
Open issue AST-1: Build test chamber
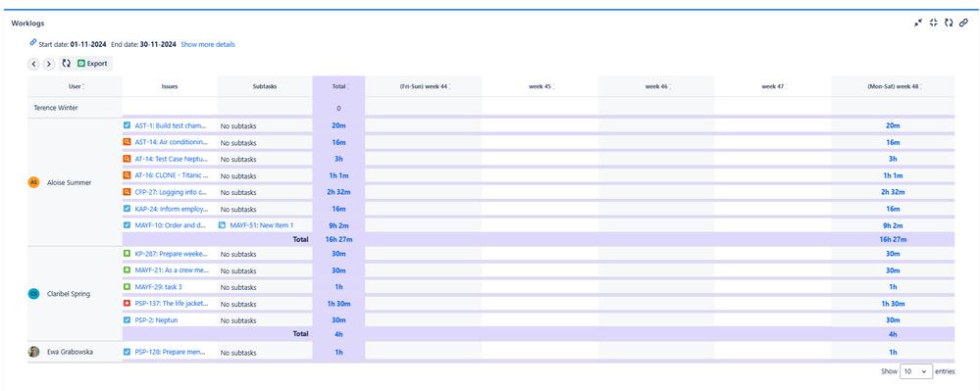tap(170, 125)
